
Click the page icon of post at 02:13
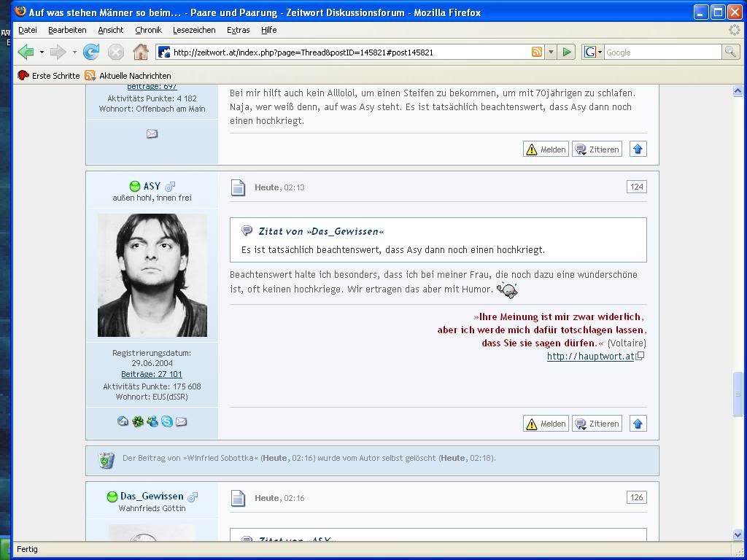238,187
